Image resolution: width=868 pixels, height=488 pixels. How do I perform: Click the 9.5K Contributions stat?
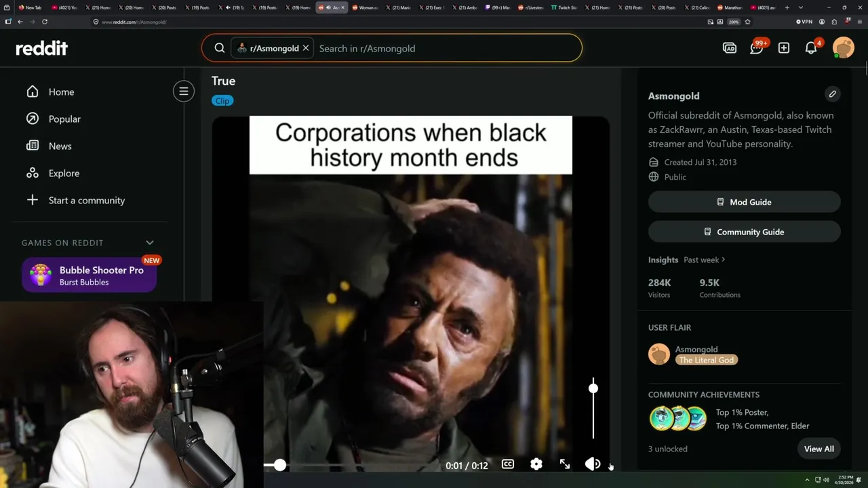tap(719, 288)
